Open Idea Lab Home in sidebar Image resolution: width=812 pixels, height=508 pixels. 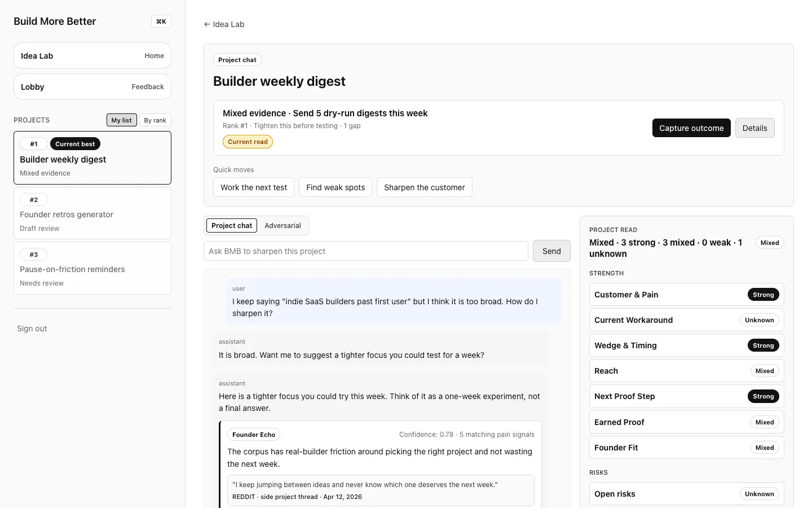click(92, 56)
